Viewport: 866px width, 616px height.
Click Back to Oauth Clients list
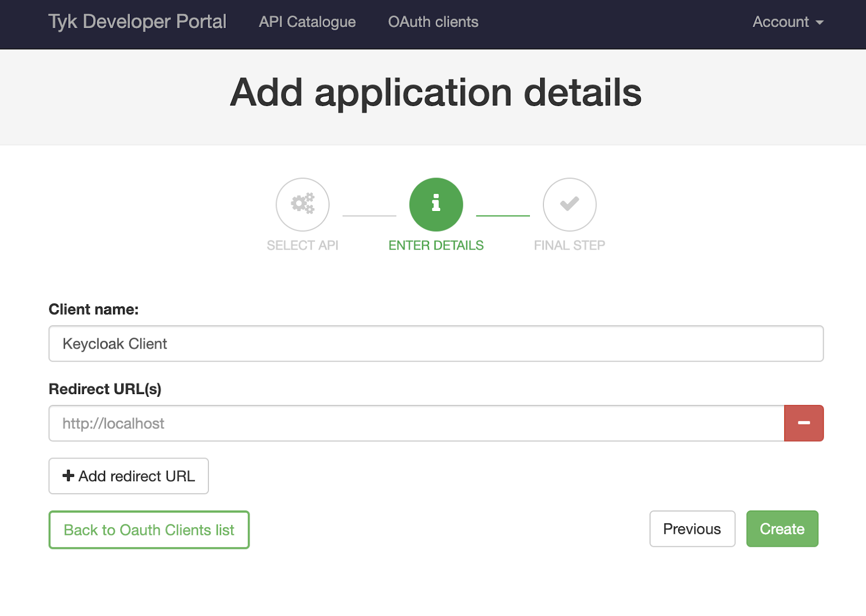(x=149, y=529)
